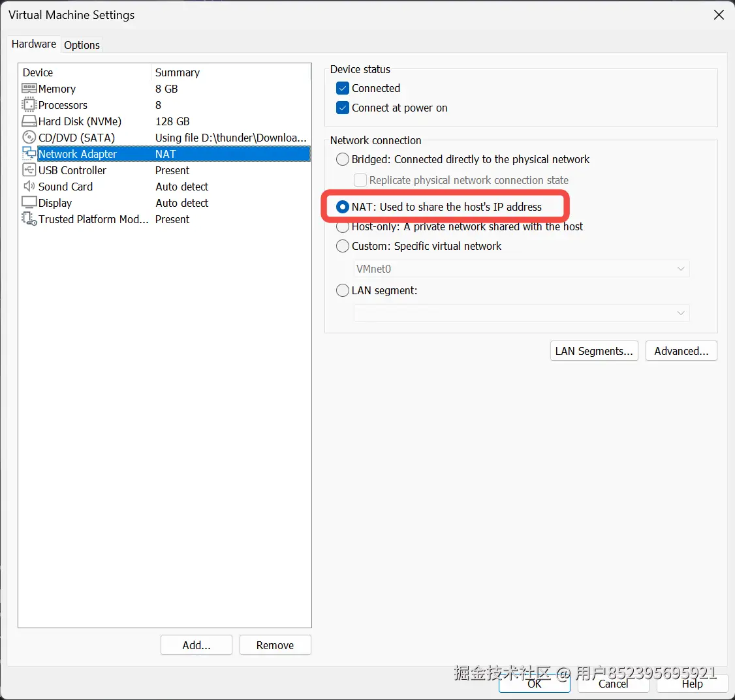Select the Memory row label
The image size is (735, 700).
(x=57, y=89)
